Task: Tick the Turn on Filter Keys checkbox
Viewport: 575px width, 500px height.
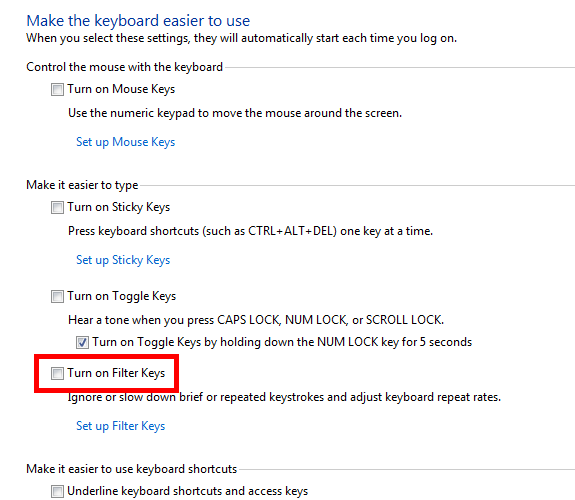Action: coord(57,373)
